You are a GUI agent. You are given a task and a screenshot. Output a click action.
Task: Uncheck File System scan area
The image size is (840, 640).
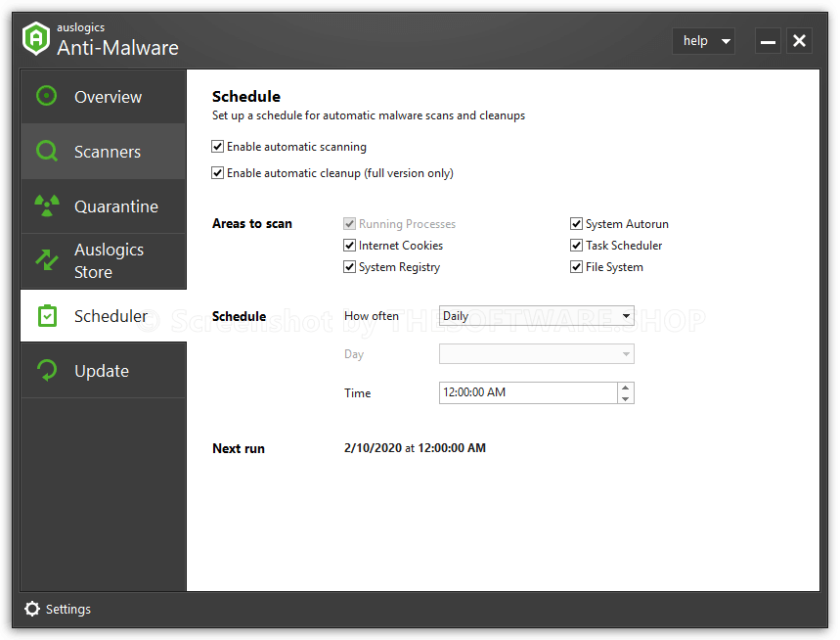tap(576, 266)
